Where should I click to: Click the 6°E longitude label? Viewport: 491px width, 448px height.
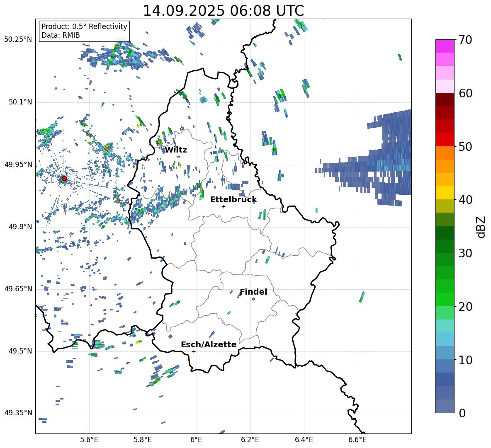(196, 440)
